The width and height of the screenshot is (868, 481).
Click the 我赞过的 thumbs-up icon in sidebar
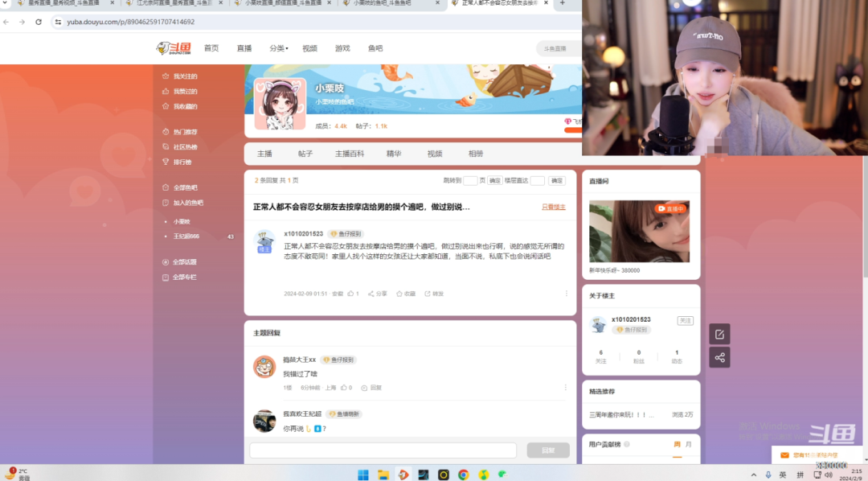click(x=166, y=92)
